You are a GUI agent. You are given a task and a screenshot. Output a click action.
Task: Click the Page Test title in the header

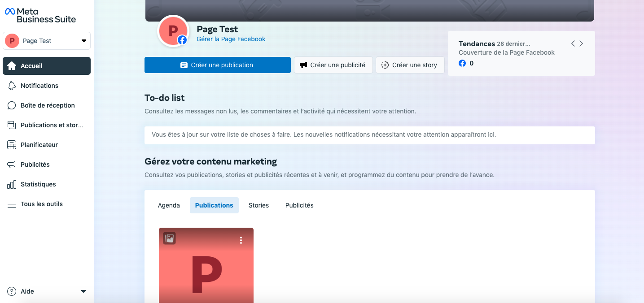click(217, 29)
